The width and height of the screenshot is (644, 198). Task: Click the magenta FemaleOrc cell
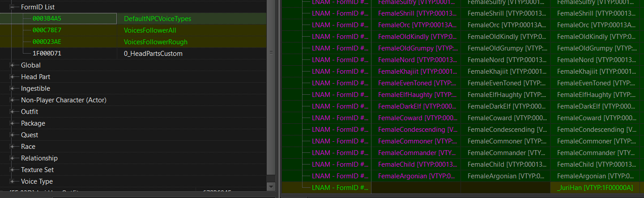click(417, 25)
